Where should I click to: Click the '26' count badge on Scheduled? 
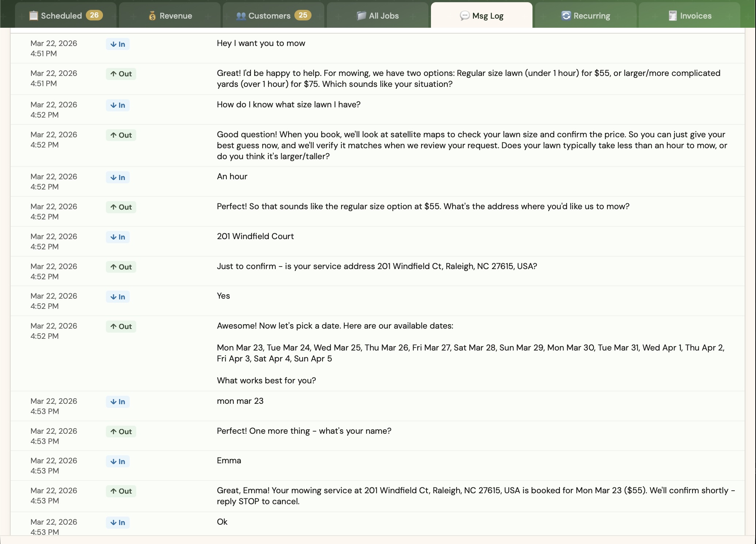point(95,15)
